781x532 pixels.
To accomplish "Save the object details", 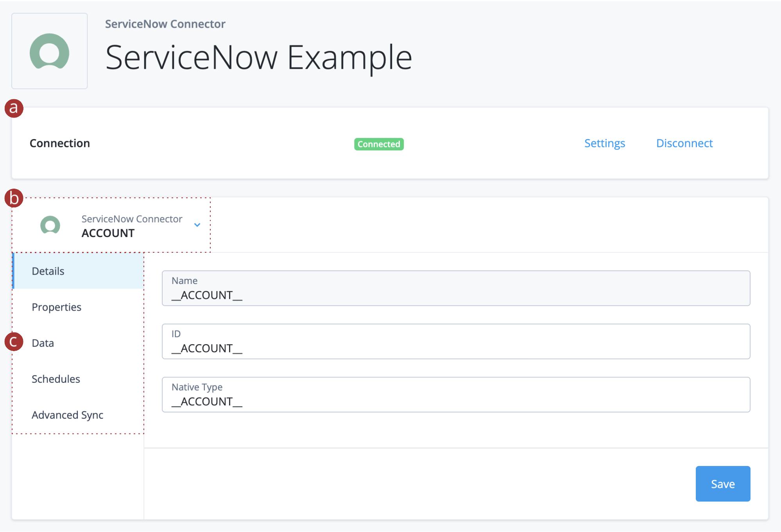I will point(723,484).
